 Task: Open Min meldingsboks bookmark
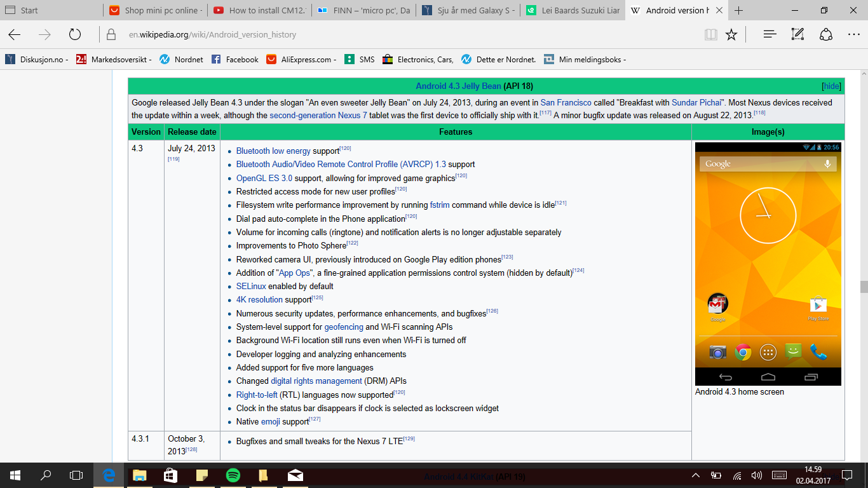point(585,59)
